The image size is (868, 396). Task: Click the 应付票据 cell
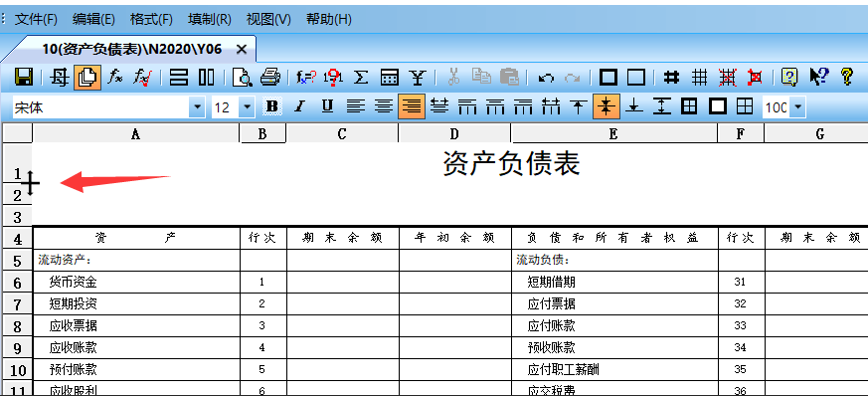[x=552, y=304]
